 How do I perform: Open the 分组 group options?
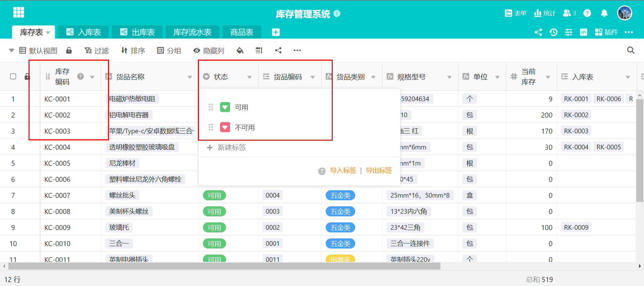(x=169, y=51)
